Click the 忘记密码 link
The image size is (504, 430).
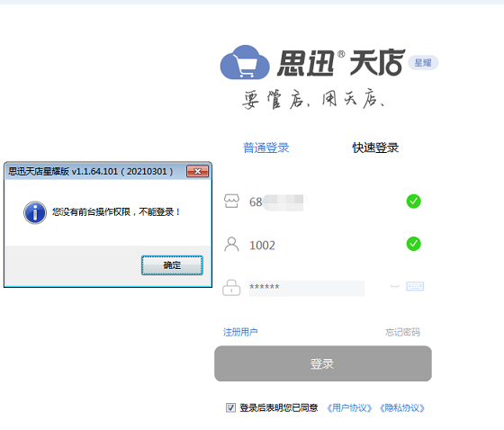[x=403, y=332]
